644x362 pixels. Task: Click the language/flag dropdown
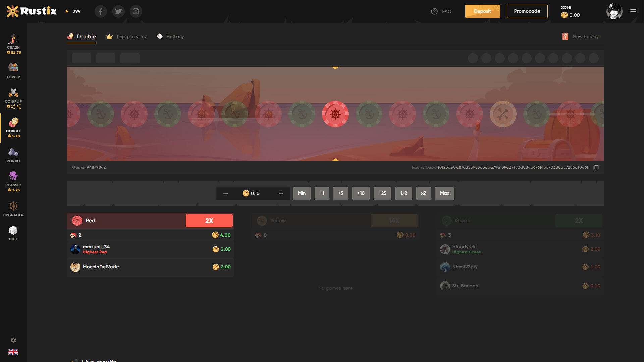click(x=13, y=352)
